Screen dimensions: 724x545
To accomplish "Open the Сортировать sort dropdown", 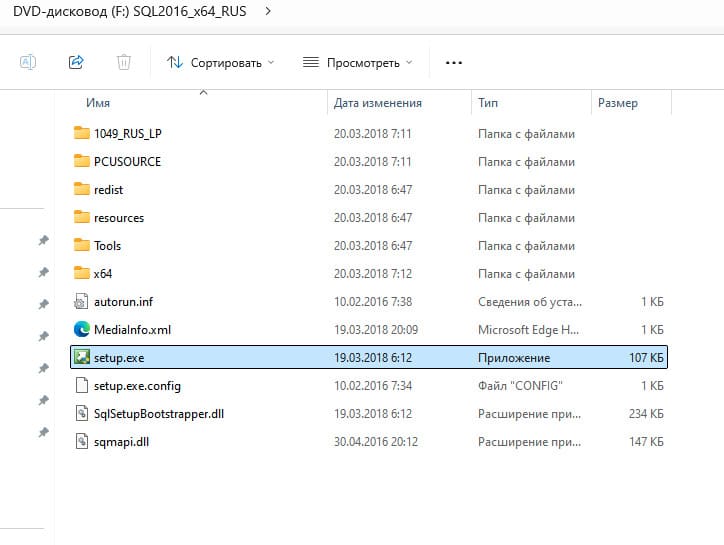I will 220,62.
